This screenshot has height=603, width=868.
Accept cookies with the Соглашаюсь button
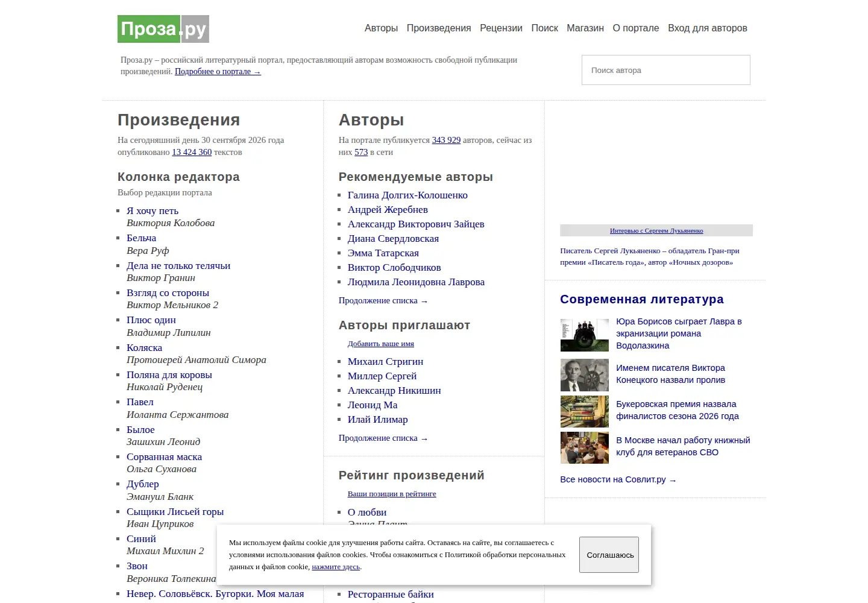pyautogui.click(x=609, y=555)
